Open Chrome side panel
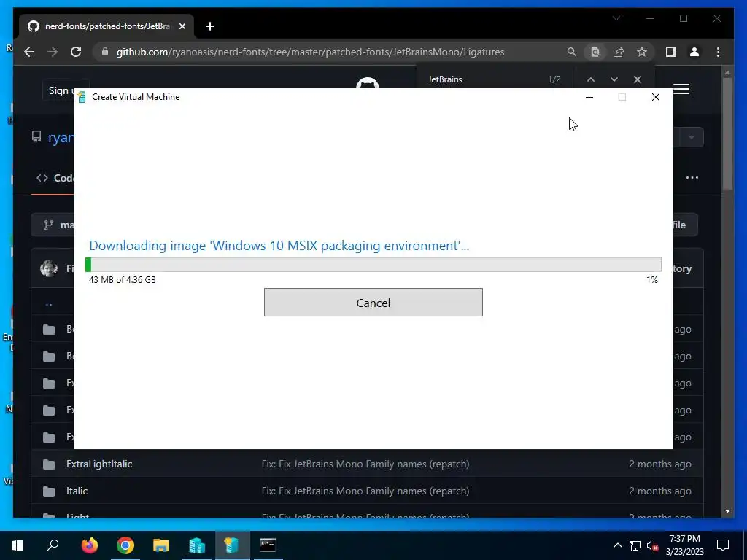Screen dimensions: 747x560 (x=671, y=52)
